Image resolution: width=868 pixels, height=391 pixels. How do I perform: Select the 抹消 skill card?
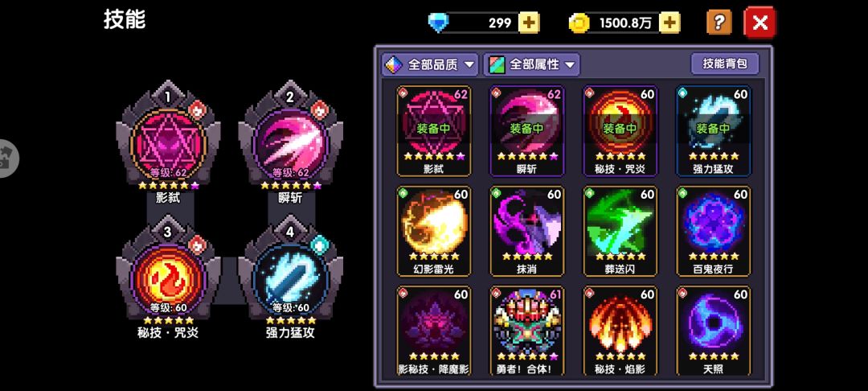click(527, 231)
